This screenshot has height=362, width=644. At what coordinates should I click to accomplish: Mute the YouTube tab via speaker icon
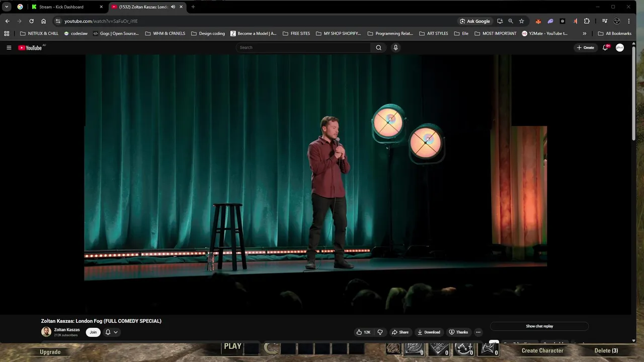pyautogui.click(x=173, y=7)
